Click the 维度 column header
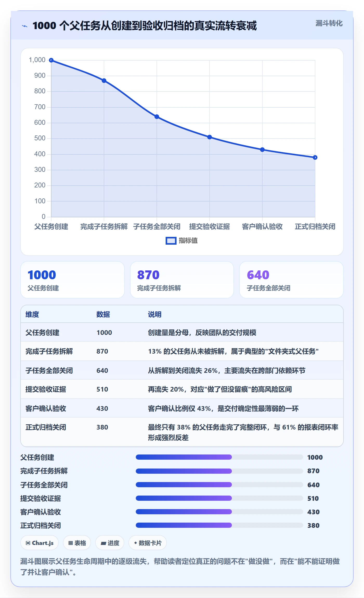This screenshot has height=598, width=364. click(32, 314)
